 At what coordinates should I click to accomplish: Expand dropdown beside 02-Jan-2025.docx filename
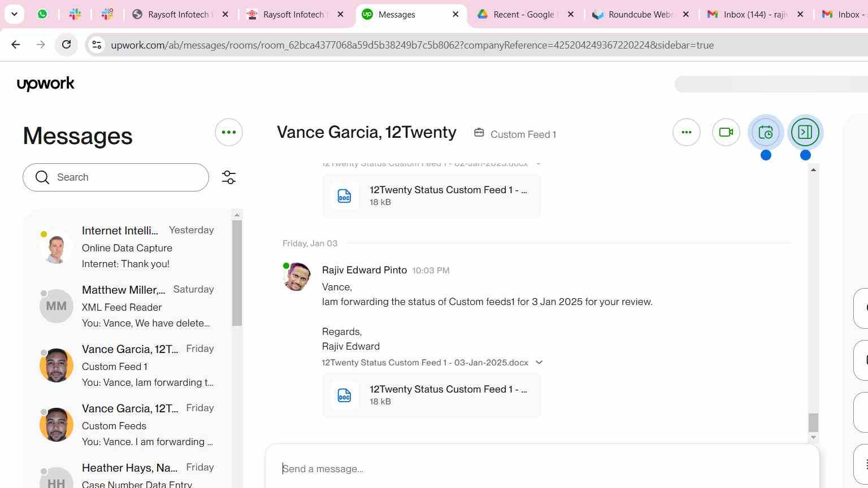coord(538,164)
